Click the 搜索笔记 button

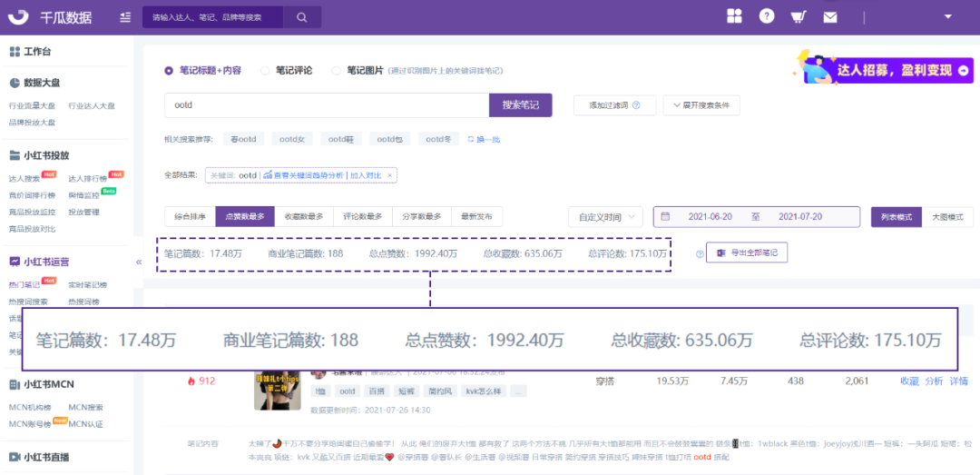(520, 105)
